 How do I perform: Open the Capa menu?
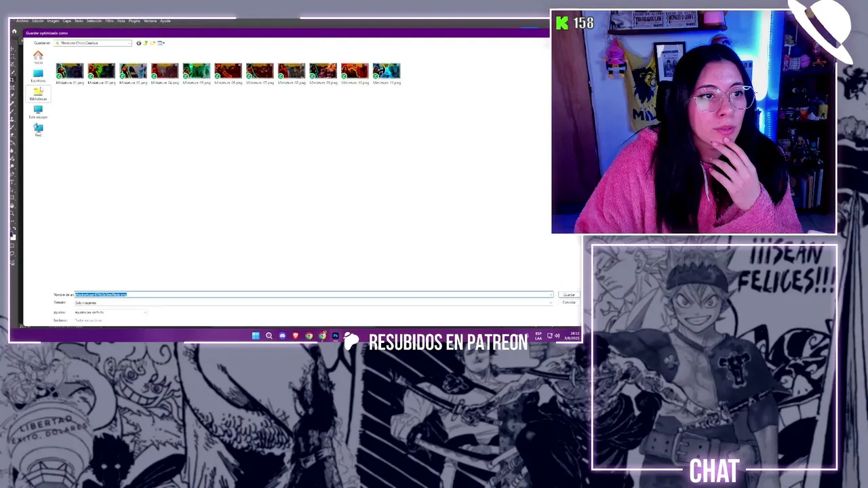tap(66, 21)
